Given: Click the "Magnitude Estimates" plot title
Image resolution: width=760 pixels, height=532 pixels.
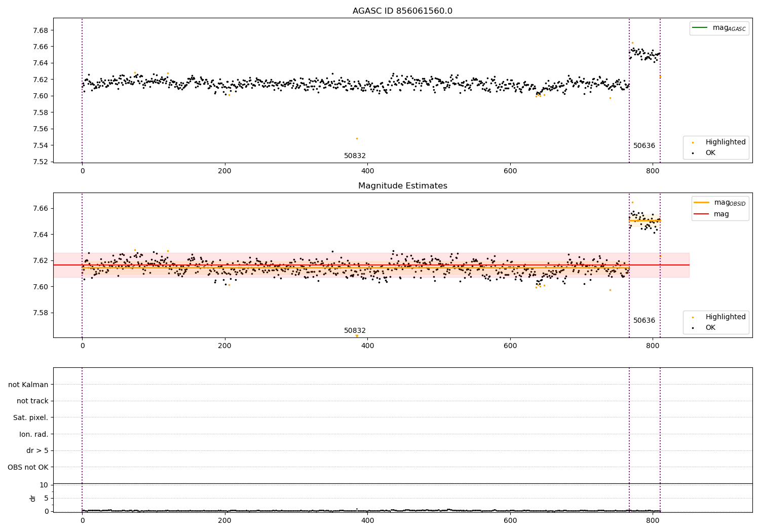Looking at the screenshot, I should [402, 186].
